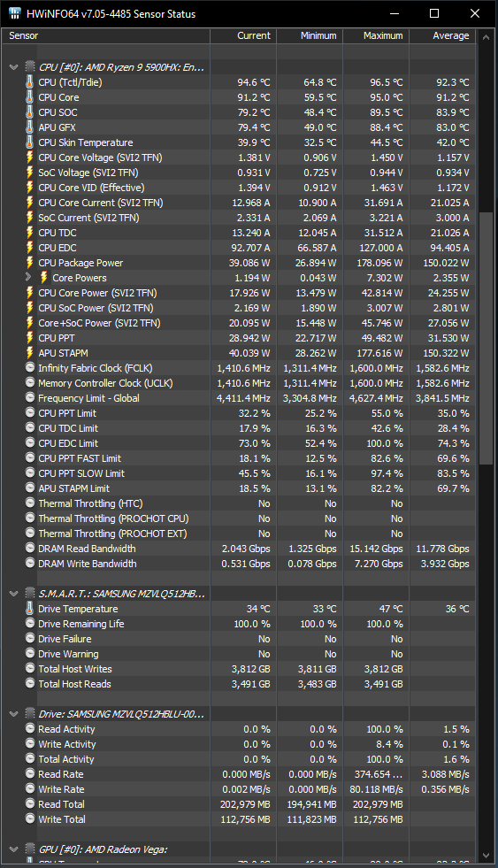
Task: Sort by the Sensor column header
Action: [x=105, y=35]
